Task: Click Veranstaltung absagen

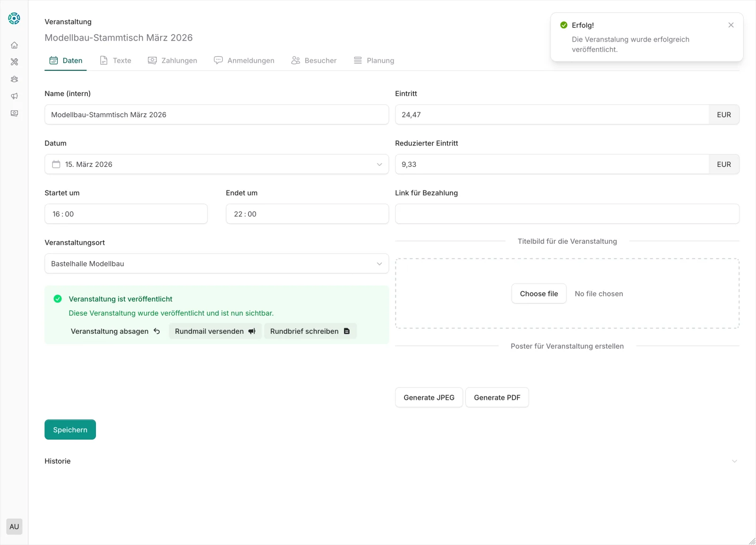Action: [x=115, y=331]
